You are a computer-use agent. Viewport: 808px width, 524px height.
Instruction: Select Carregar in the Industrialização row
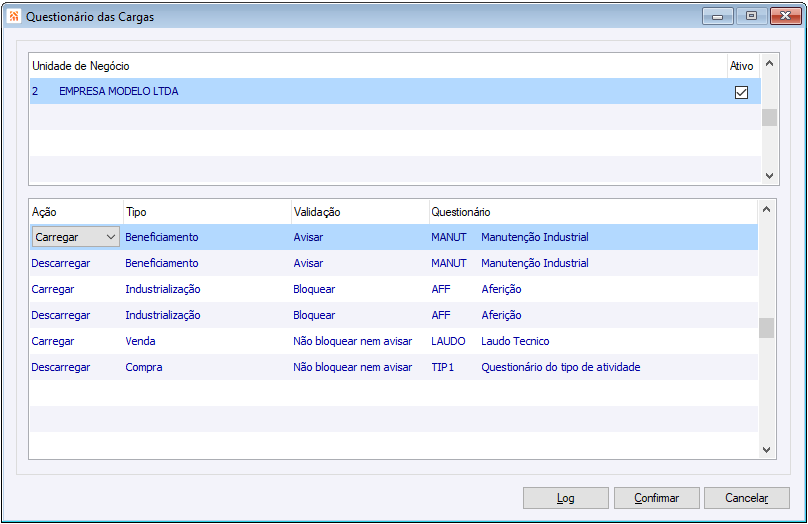click(53, 289)
